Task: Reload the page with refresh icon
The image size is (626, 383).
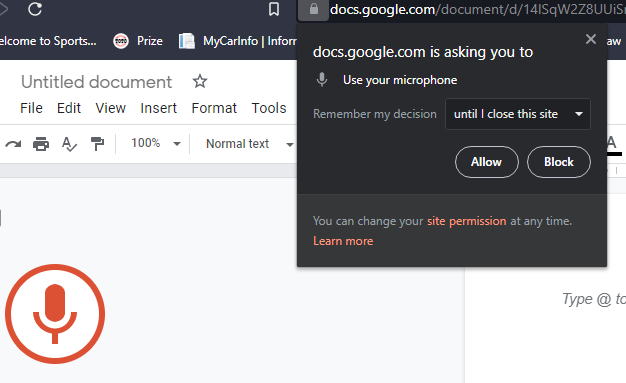Action: click(x=35, y=9)
